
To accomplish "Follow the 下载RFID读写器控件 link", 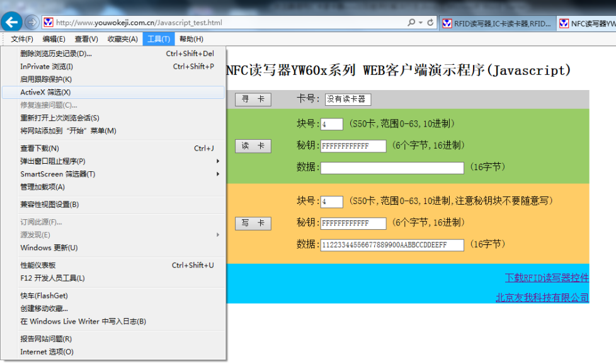I will 547,278.
